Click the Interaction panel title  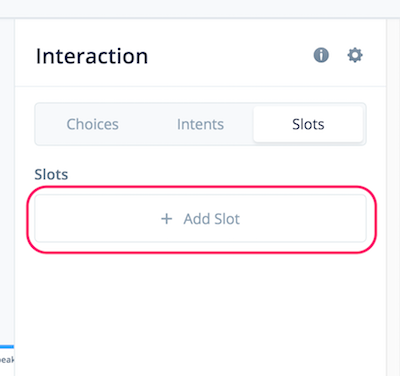92,56
